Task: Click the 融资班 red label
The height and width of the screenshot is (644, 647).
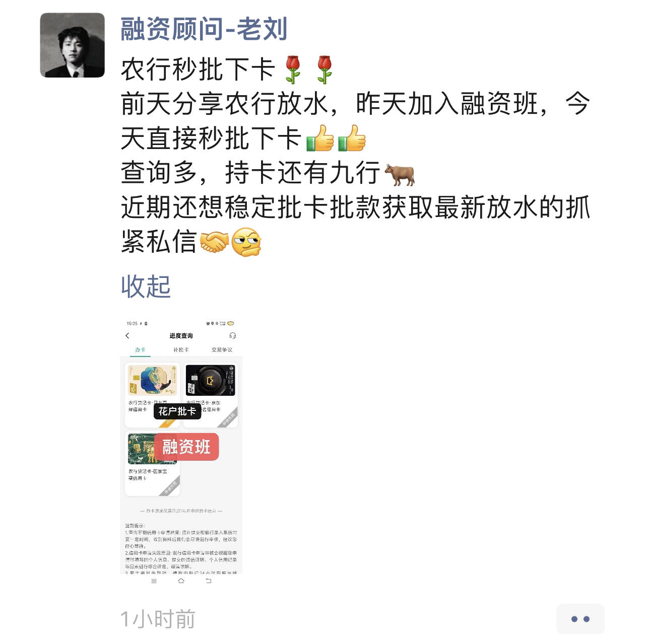Action: pos(186,447)
